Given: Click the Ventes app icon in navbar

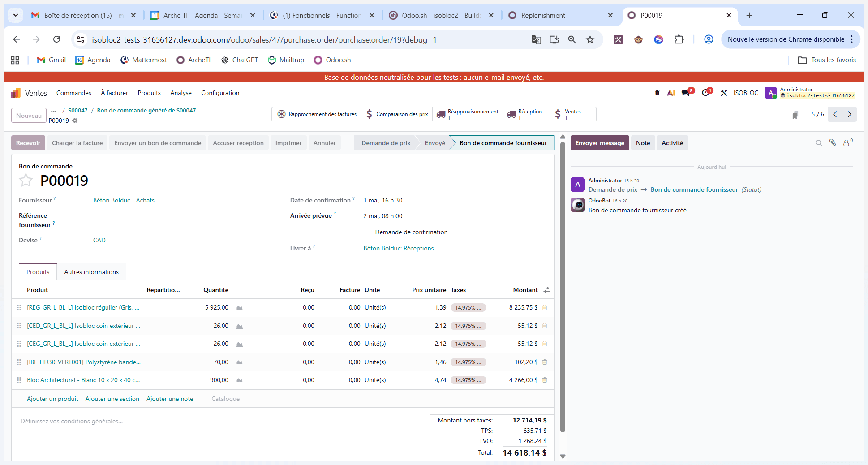Looking at the screenshot, I should (16, 93).
